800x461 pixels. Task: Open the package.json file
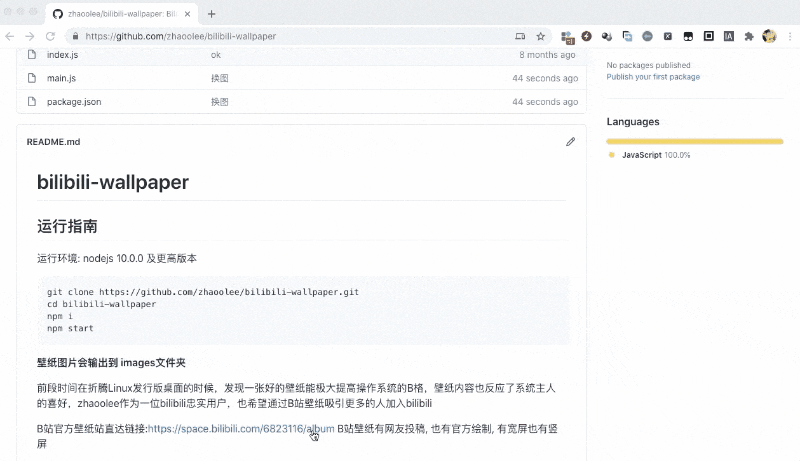coord(74,101)
